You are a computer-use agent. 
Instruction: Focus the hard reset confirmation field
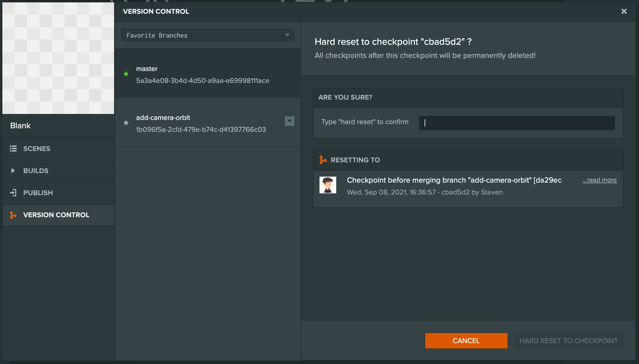tap(517, 123)
